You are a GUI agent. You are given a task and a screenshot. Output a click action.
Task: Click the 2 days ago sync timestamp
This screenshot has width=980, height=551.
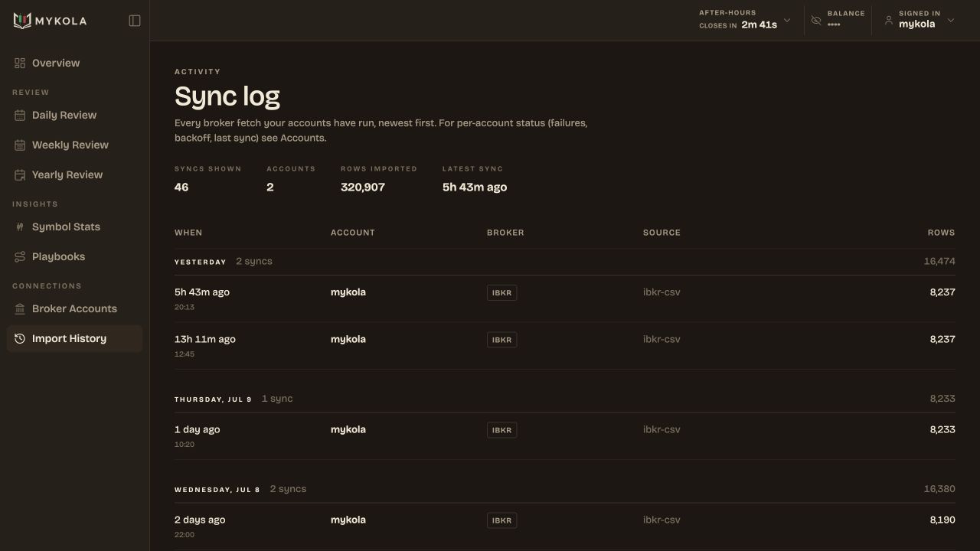point(200,520)
